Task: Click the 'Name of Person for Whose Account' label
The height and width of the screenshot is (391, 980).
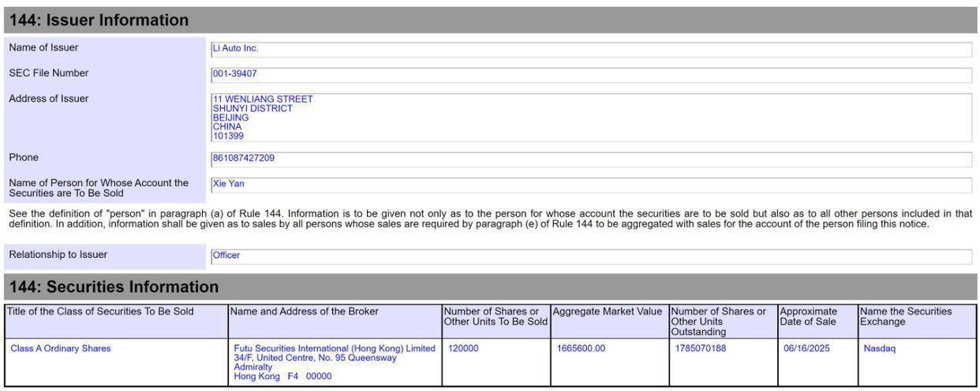Action: 99,188
